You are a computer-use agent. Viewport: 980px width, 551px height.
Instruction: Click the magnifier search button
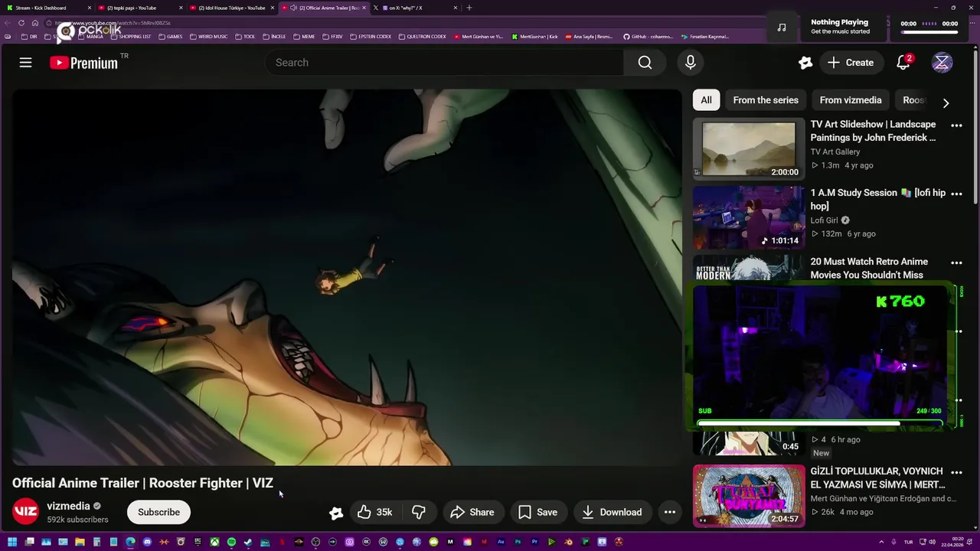pos(645,63)
